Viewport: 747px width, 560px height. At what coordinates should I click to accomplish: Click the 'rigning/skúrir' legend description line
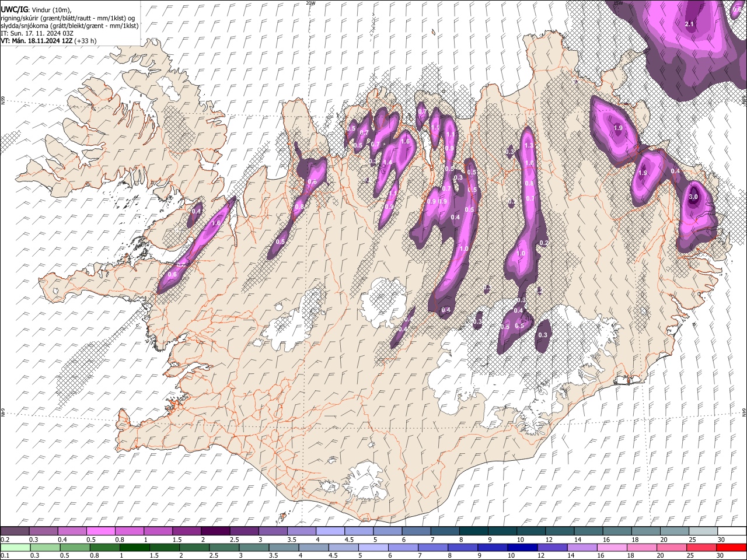pos(68,18)
